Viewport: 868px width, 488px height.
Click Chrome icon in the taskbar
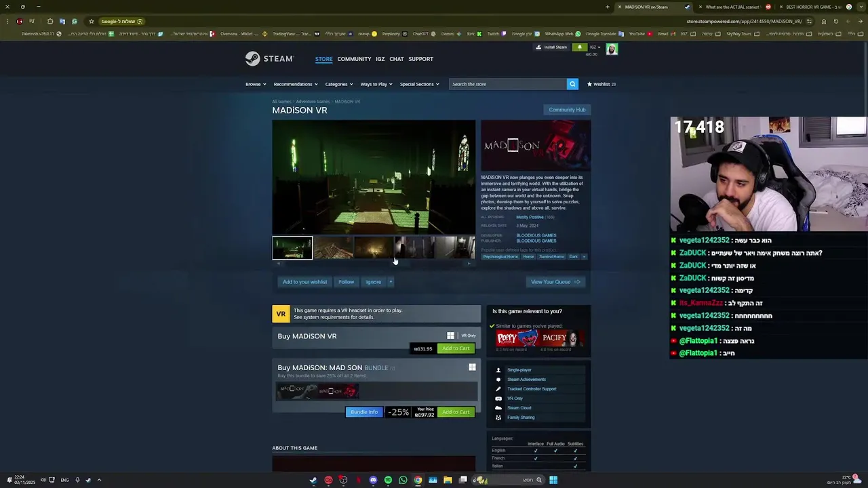click(x=418, y=480)
